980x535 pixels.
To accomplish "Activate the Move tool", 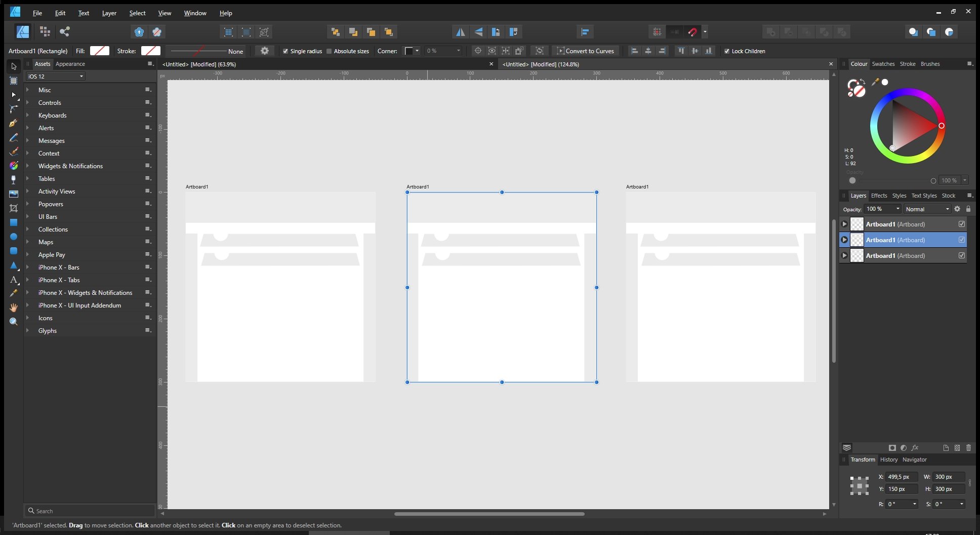I will 14,66.
